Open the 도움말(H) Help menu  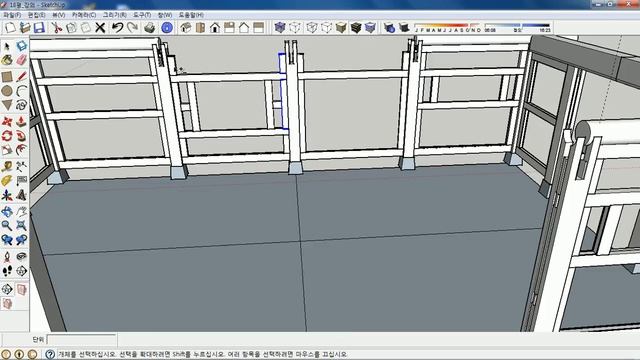(x=191, y=15)
